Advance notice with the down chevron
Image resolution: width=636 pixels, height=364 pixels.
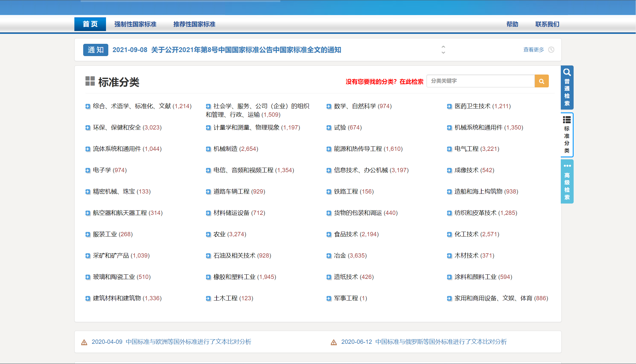[443, 53]
